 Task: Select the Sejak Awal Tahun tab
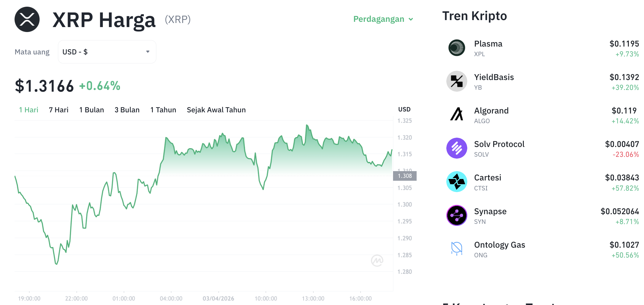(x=216, y=110)
